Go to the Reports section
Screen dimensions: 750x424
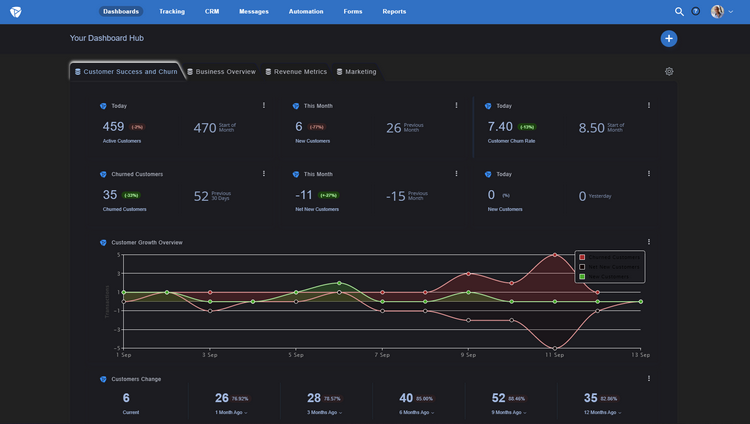click(x=394, y=11)
